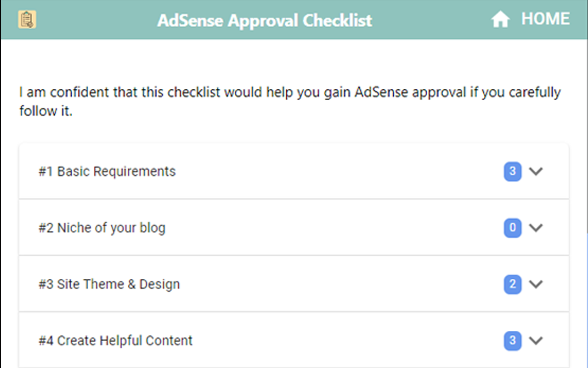588x368 pixels.
Task: Click the chevron arrow on Basic Requirements
Action: click(536, 171)
